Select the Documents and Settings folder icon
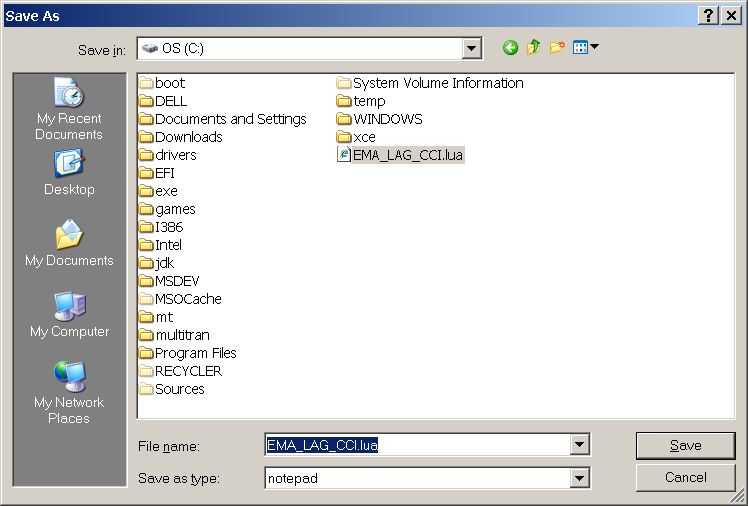Screen dimensions: 748x506 [x=146, y=119]
